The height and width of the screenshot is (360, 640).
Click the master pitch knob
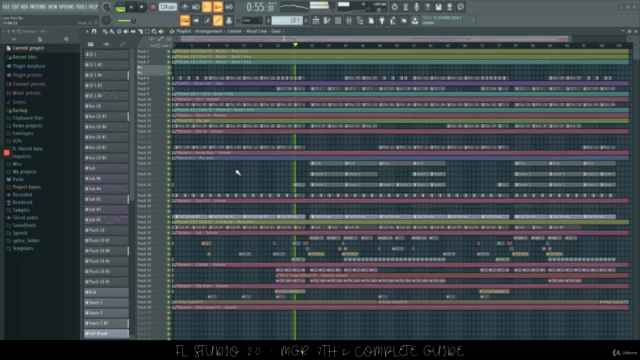tap(106, 20)
